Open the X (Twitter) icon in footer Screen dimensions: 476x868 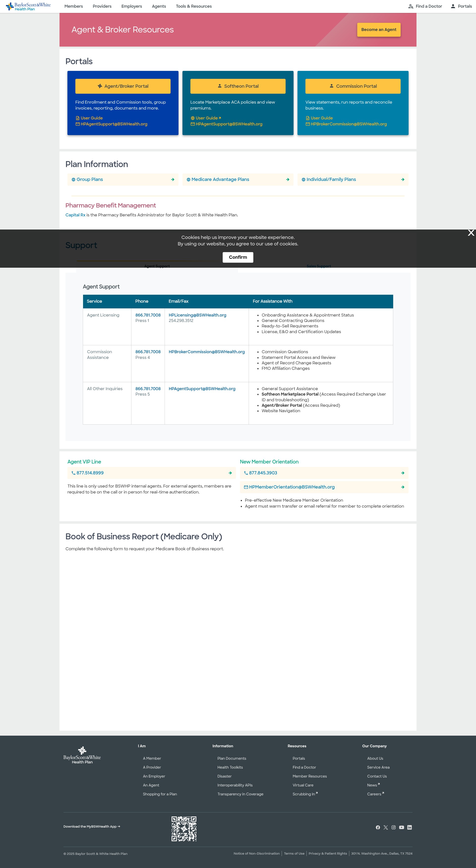point(385,828)
